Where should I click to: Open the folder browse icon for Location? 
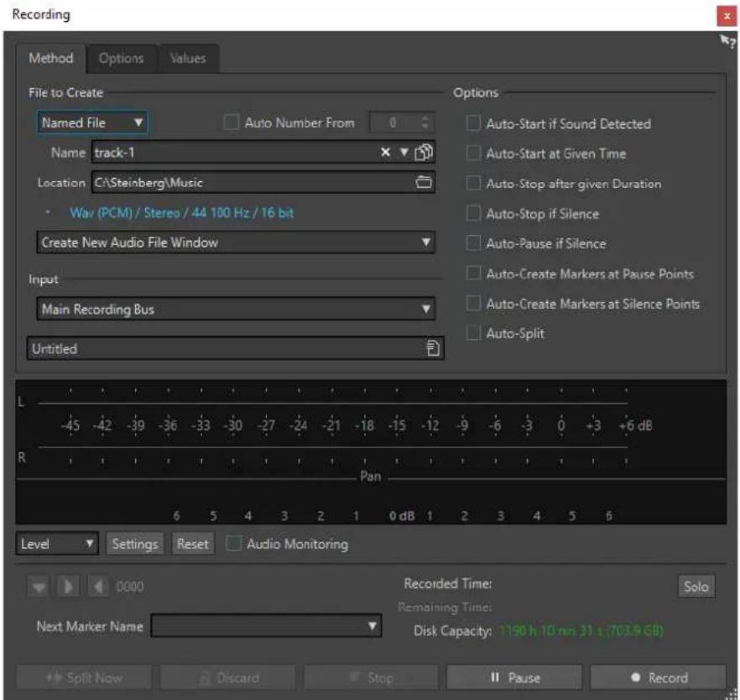point(424,182)
